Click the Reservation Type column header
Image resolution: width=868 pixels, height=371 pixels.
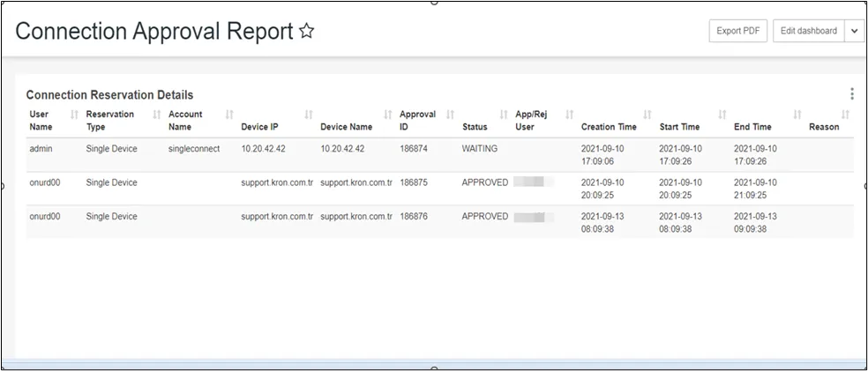[110, 121]
